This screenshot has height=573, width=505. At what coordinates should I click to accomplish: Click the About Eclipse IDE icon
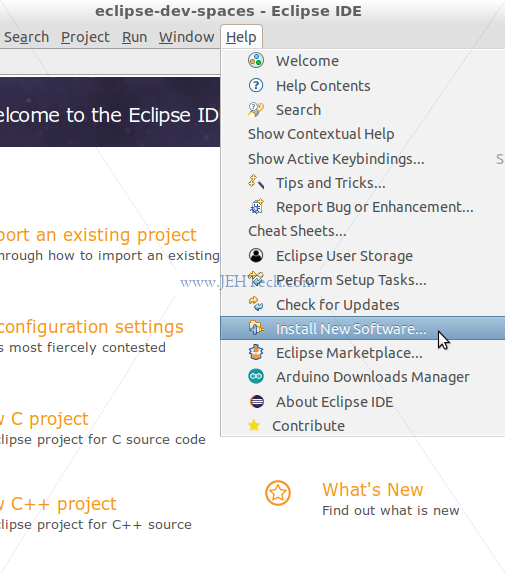[x=256, y=401]
